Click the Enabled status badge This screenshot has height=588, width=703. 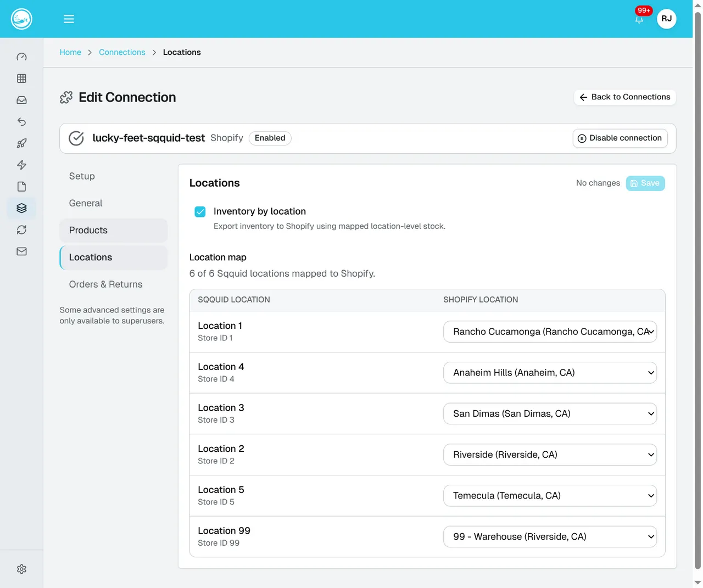click(270, 138)
